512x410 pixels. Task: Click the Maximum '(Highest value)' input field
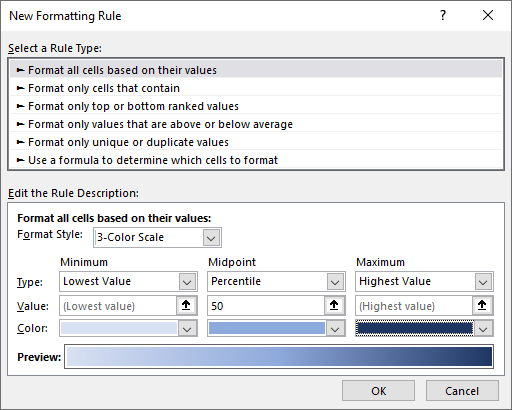pyautogui.click(x=414, y=306)
